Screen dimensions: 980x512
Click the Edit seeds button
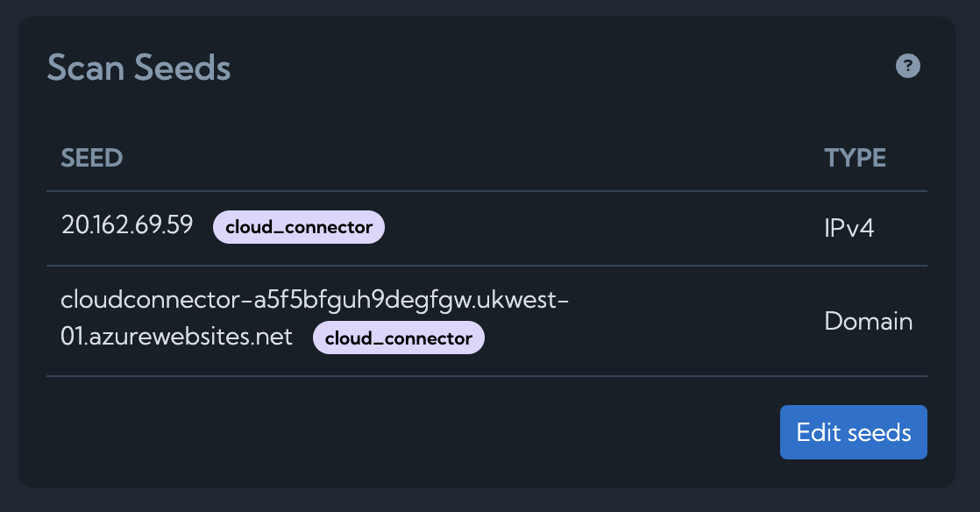click(x=853, y=431)
